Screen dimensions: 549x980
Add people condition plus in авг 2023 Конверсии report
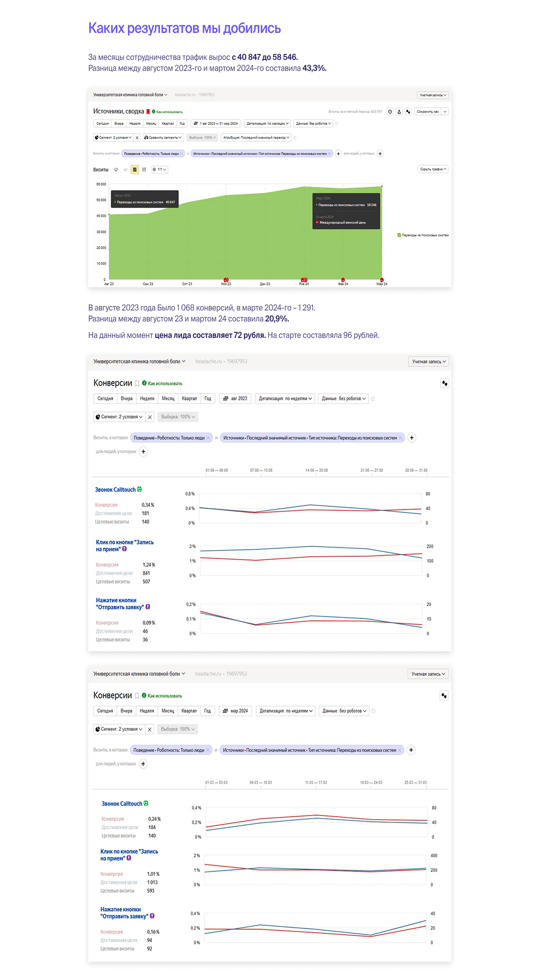point(143,452)
